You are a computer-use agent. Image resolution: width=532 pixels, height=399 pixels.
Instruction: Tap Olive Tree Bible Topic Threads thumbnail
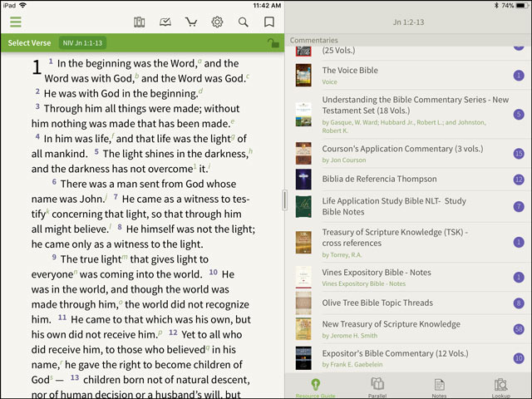click(x=303, y=303)
